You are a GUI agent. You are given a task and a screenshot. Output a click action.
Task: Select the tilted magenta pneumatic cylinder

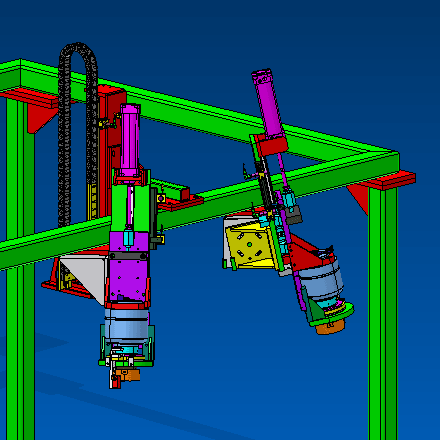click(268, 103)
